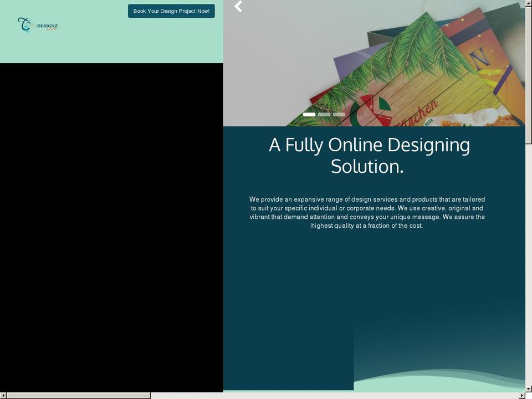Click the heading 'A Fully Online Designing Solution.'
532x399 pixels.
[x=369, y=155]
